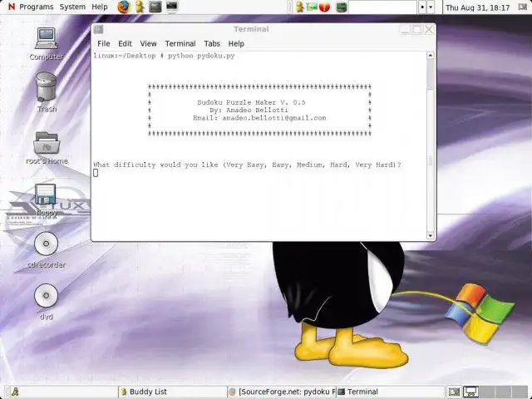Open the System menu in top panel

[72, 7]
